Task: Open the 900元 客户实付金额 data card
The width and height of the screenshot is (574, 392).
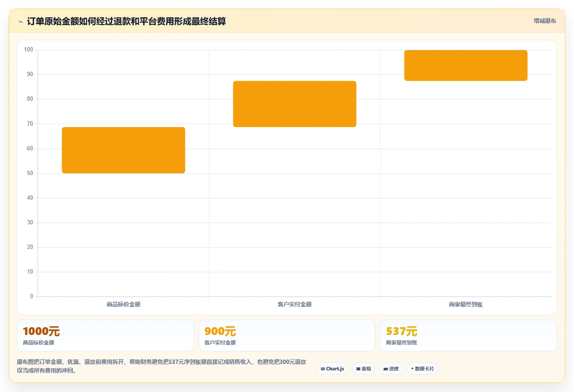Action: (287, 335)
